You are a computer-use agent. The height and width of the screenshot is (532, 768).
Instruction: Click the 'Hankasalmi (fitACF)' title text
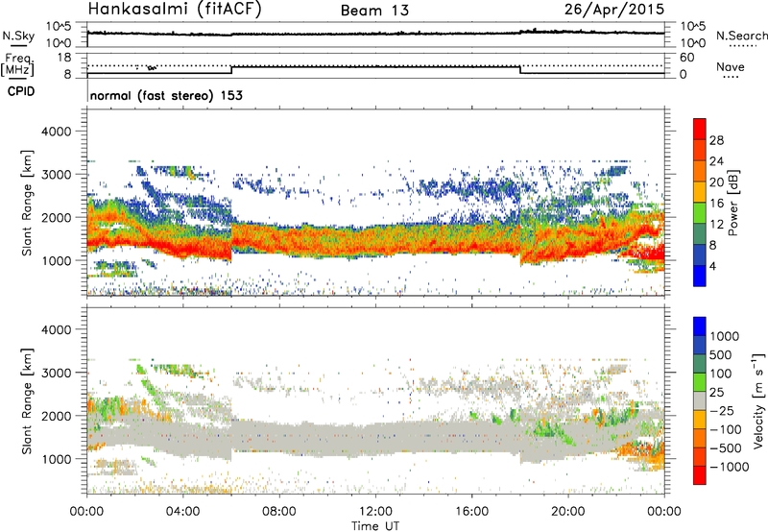pos(175,10)
